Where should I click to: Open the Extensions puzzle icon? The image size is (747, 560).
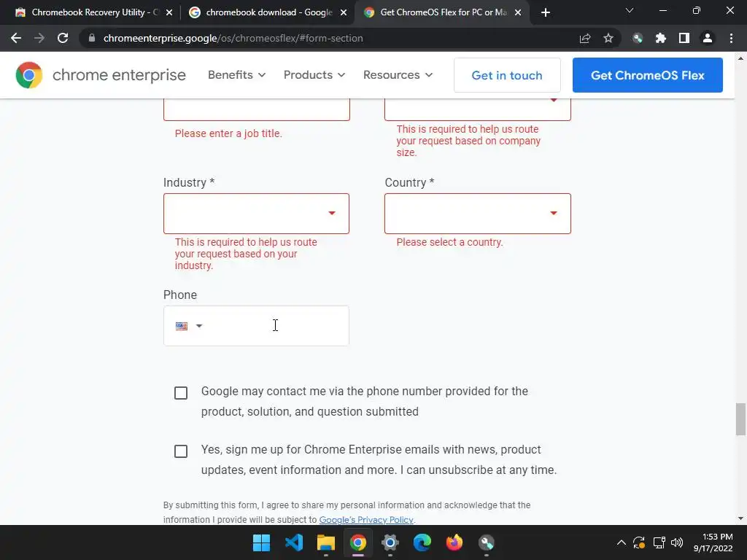click(x=661, y=38)
